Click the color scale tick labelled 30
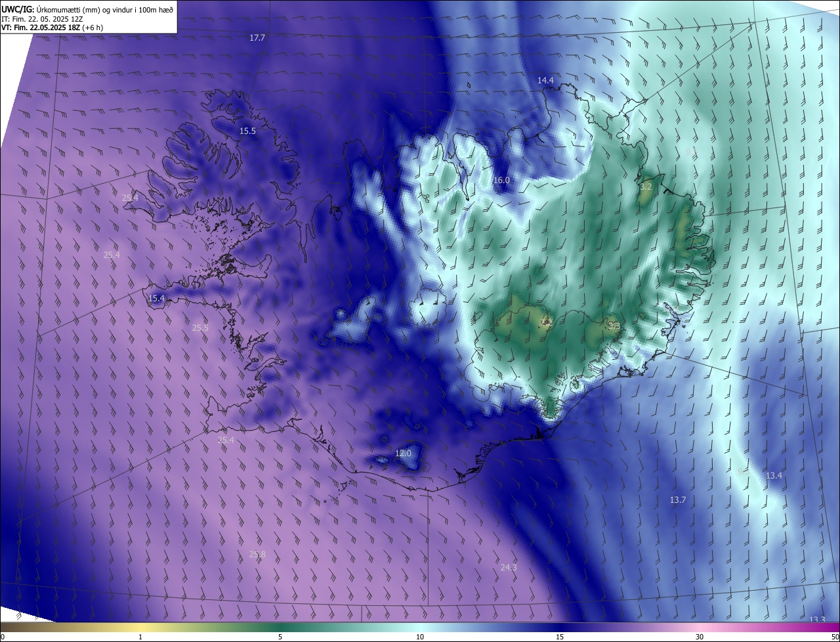Image resolution: width=840 pixels, height=642 pixels. 700,637
